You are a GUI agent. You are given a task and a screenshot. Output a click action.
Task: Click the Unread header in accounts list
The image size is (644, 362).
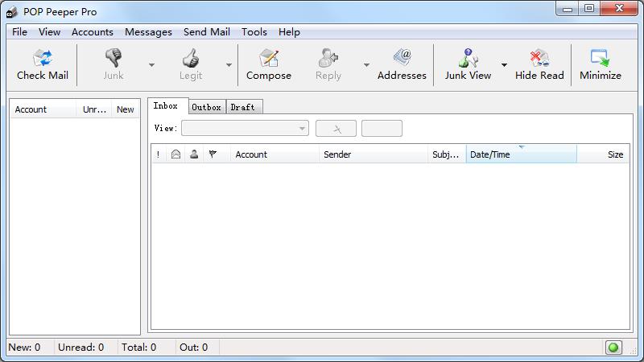(x=94, y=109)
